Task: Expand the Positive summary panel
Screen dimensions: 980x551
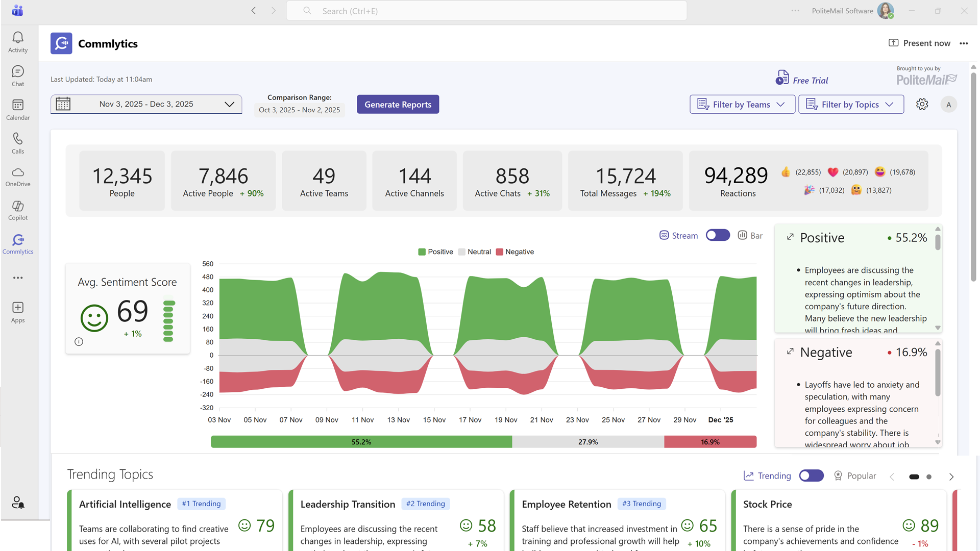Action: (x=790, y=237)
